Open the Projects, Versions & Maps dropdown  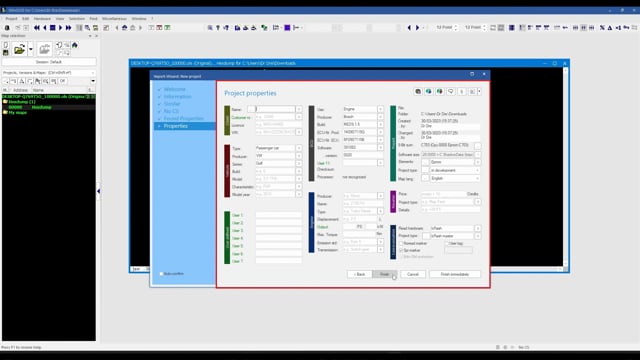tap(49, 73)
